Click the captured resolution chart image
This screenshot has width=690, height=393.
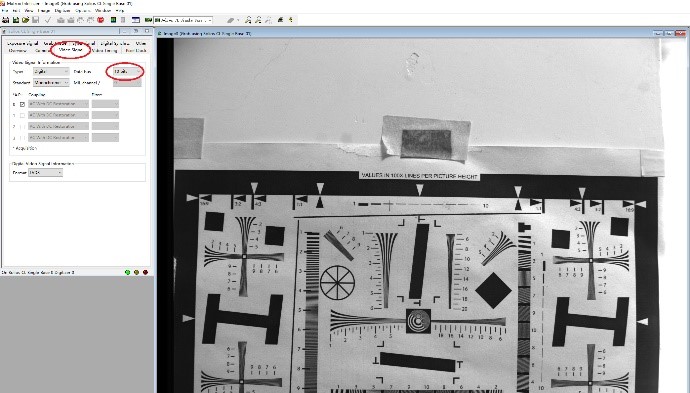tap(418, 216)
